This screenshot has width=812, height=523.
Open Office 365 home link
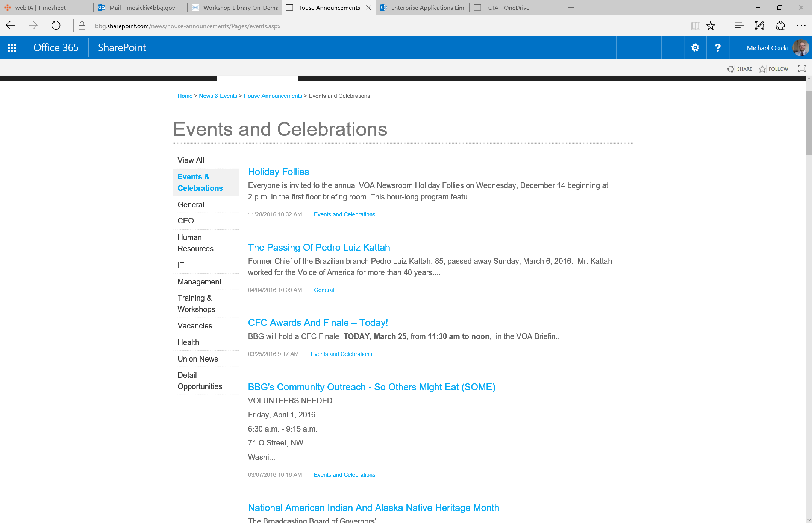[x=56, y=47]
